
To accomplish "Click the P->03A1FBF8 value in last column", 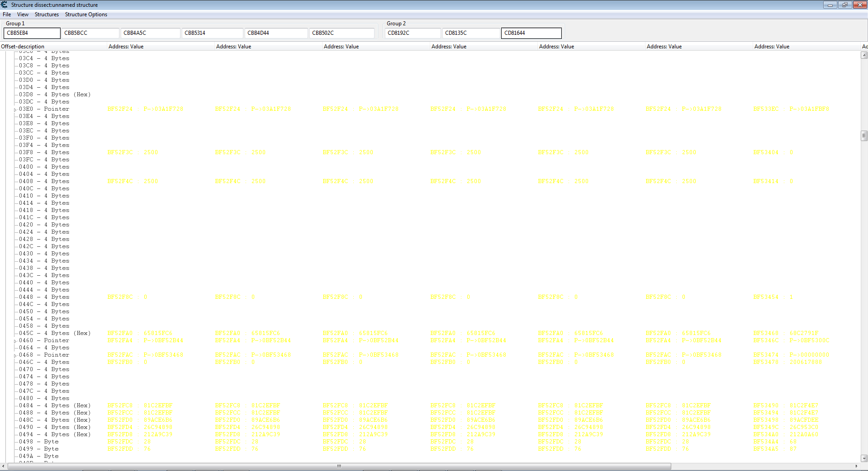I will (809, 109).
